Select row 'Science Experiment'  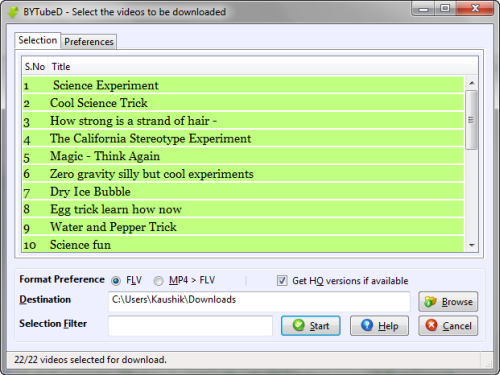(x=243, y=85)
